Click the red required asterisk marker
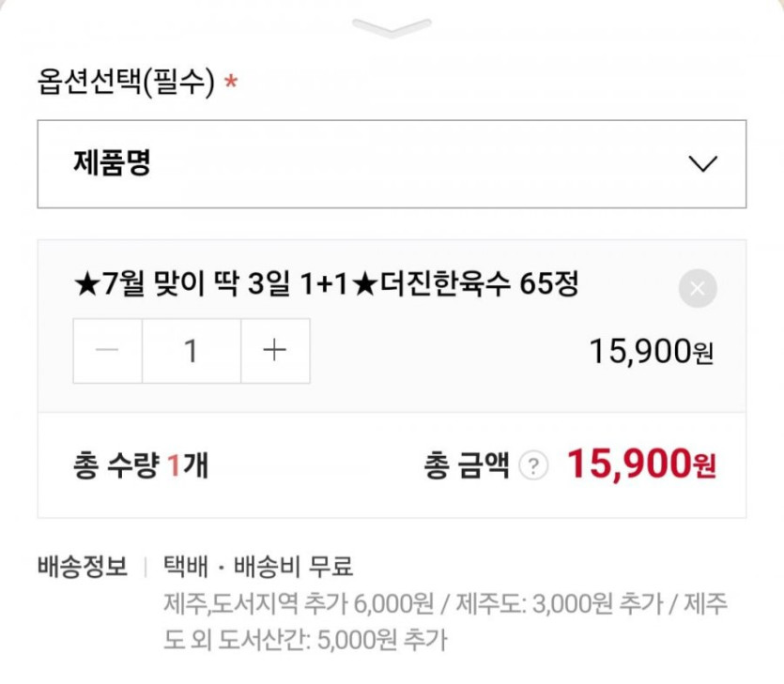784x684 pixels. pos(231,84)
